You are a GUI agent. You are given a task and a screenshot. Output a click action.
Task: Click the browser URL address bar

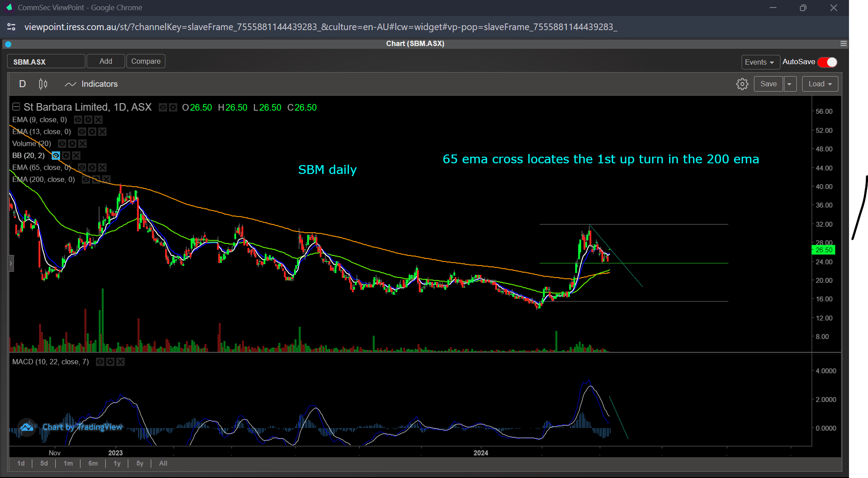pos(321,27)
